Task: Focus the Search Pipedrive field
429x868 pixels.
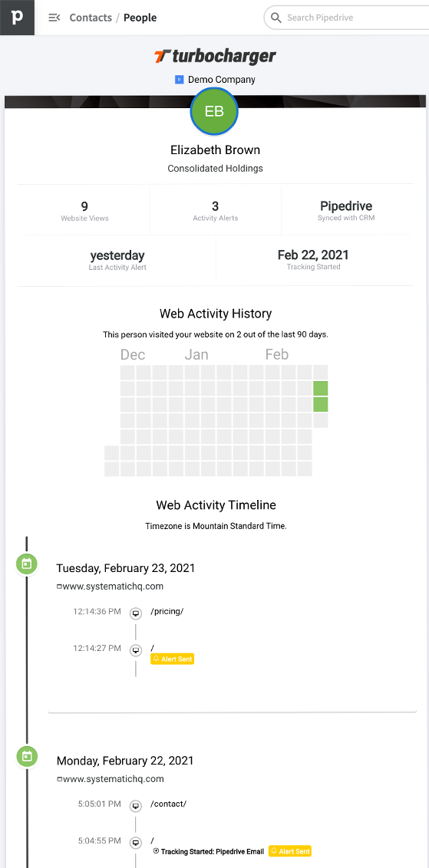Action: [347, 18]
